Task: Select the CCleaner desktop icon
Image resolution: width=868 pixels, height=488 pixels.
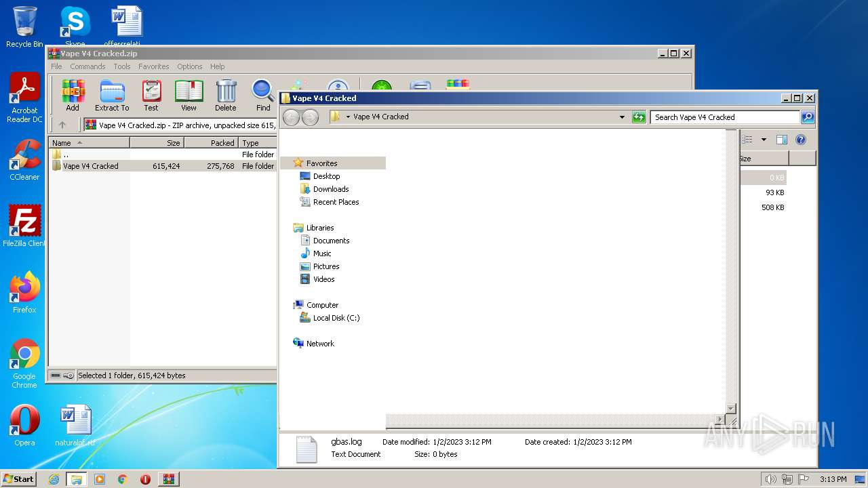Action: tap(24, 160)
